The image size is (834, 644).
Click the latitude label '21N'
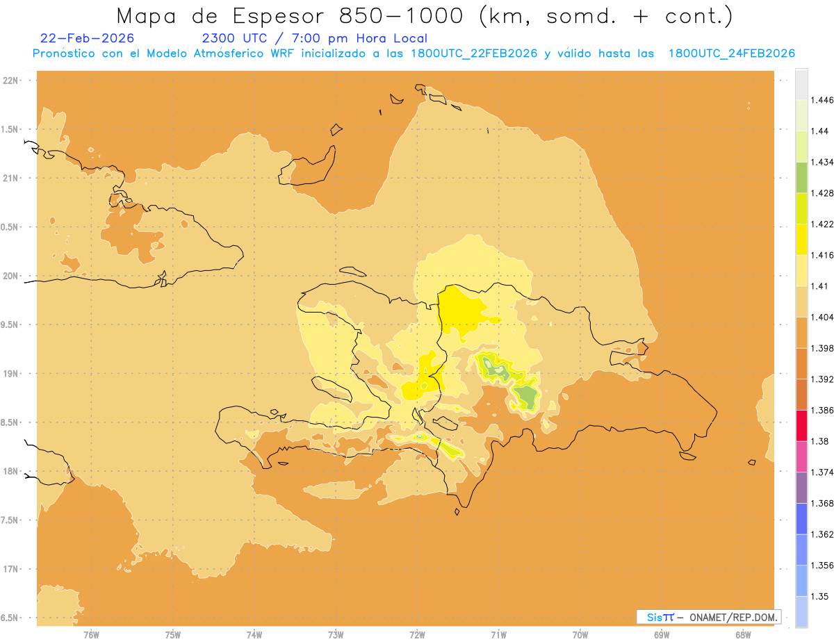[12, 178]
